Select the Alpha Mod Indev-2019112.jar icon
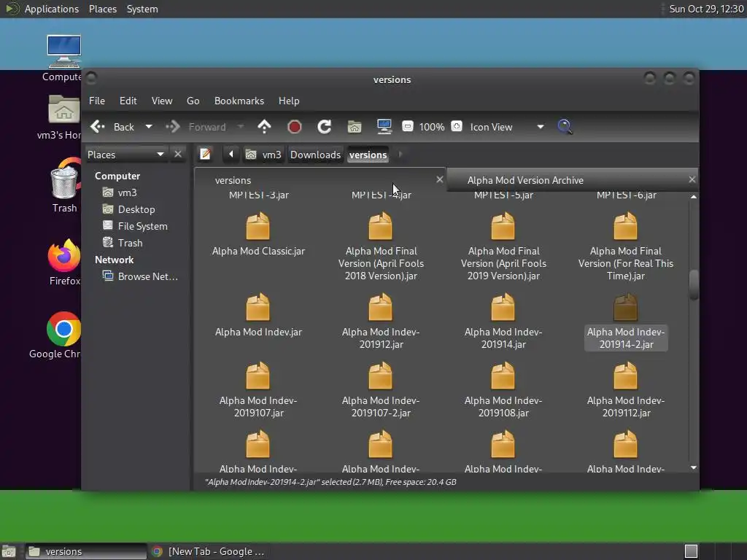The width and height of the screenshot is (747, 560). (x=625, y=376)
